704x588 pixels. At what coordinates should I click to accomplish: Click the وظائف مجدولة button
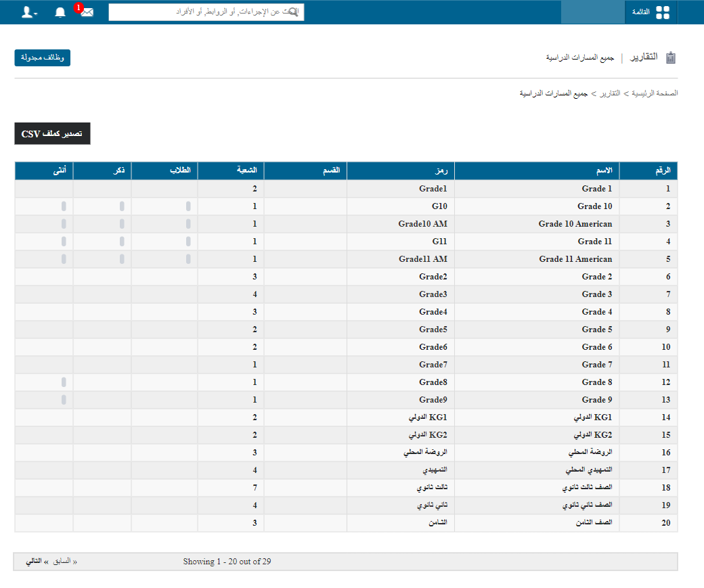click(x=42, y=58)
